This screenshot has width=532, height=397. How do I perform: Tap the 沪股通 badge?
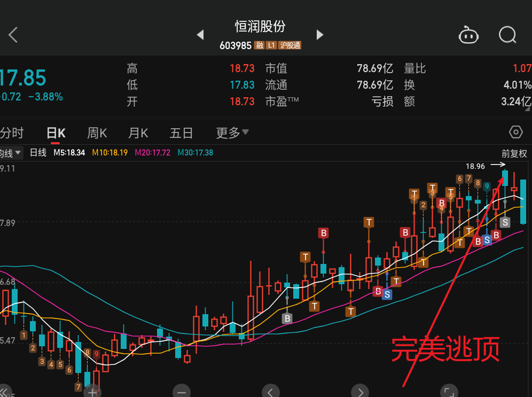pyautogui.click(x=290, y=45)
